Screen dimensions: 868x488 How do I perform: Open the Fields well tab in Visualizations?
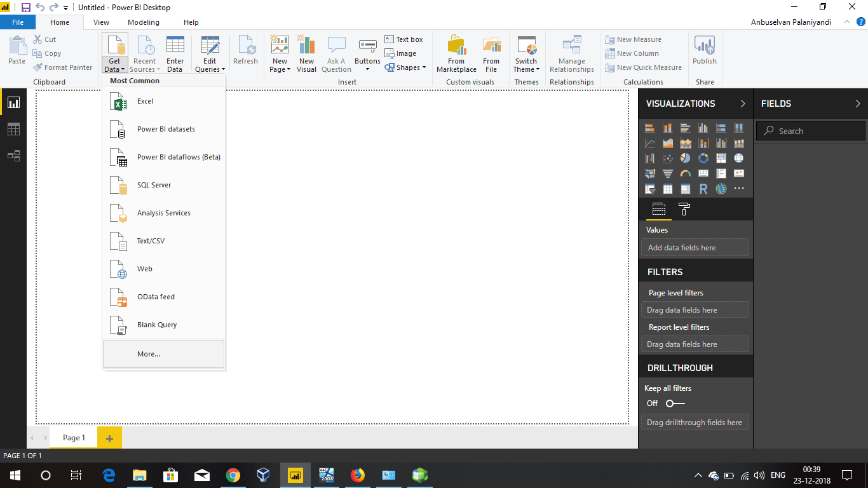pyautogui.click(x=659, y=209)
